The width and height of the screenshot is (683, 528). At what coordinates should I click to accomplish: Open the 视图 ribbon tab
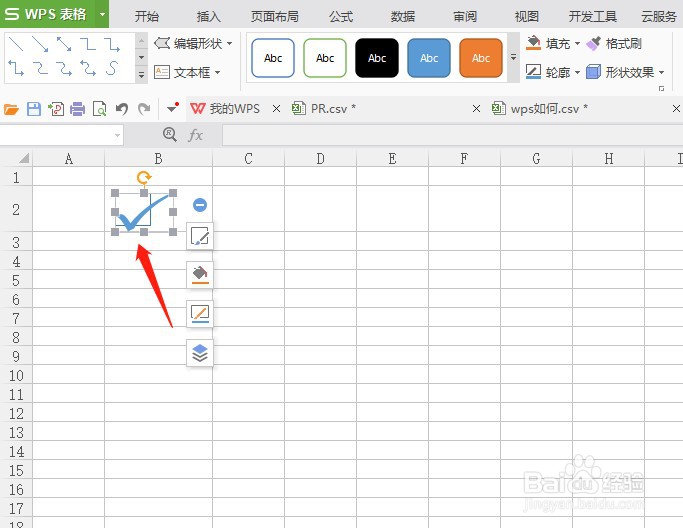click(527, 16)
